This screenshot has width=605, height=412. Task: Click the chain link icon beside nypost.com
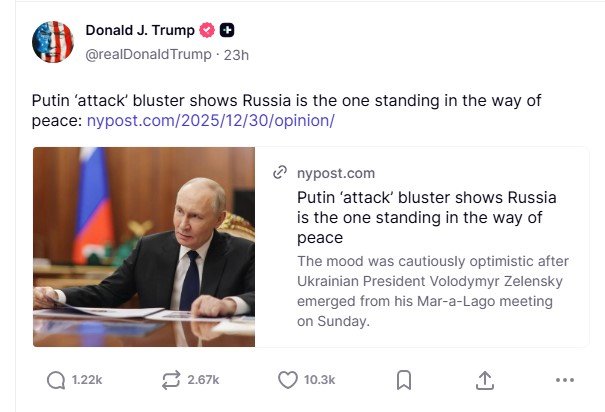(280, 173)
